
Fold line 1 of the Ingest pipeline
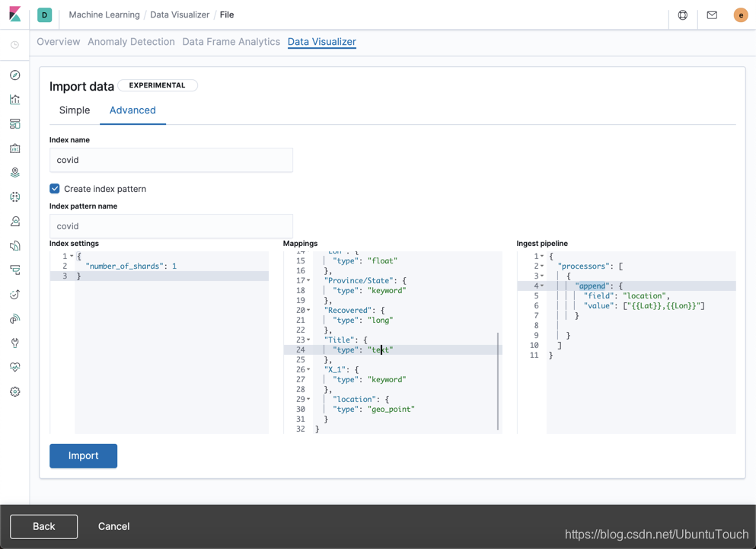click(542, 256)
